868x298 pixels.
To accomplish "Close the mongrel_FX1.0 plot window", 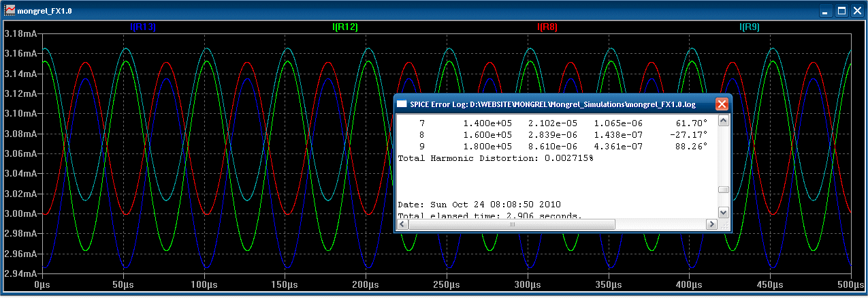I will (x=856, y=12).
